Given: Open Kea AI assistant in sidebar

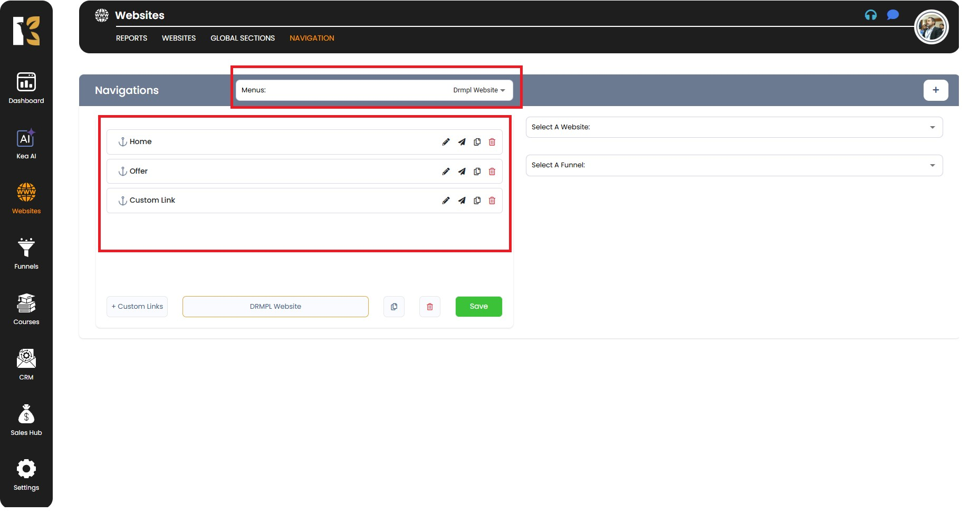Looking at the screenshot, I should coord(26,144).
